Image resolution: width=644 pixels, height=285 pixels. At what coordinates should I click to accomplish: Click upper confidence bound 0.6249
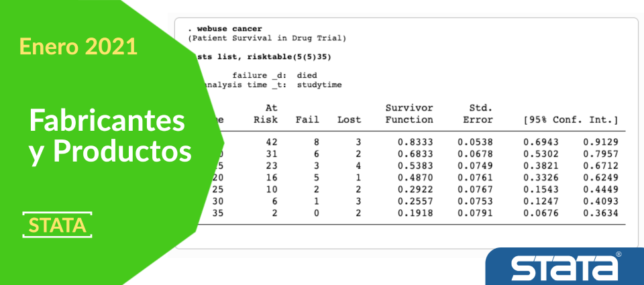[x=601, y=178]
